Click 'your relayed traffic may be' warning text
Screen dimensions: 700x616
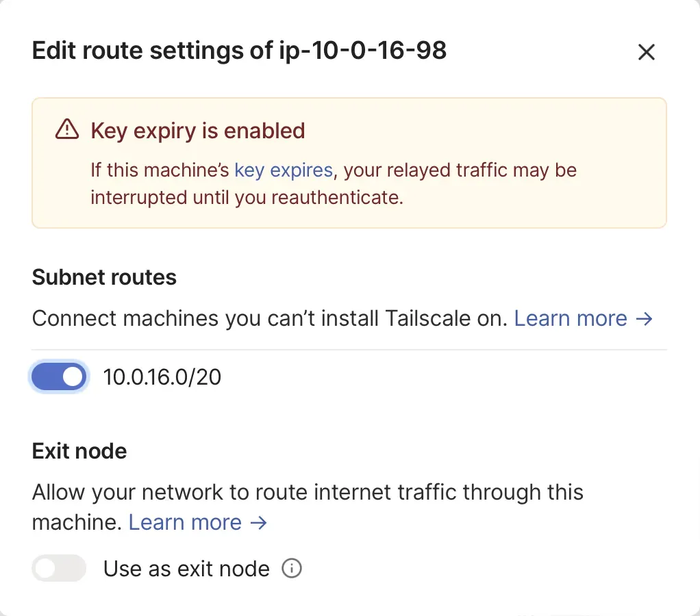click(x=460, y=170)
